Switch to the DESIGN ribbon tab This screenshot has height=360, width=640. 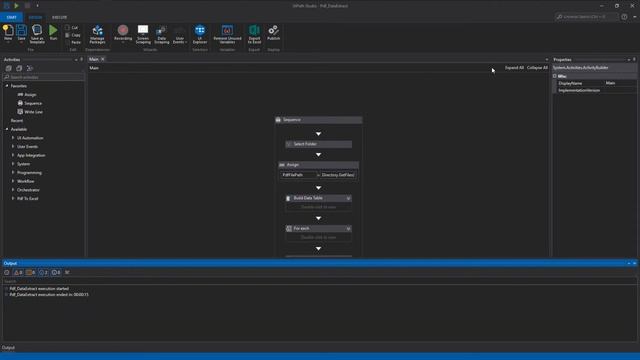pos(35,17)
